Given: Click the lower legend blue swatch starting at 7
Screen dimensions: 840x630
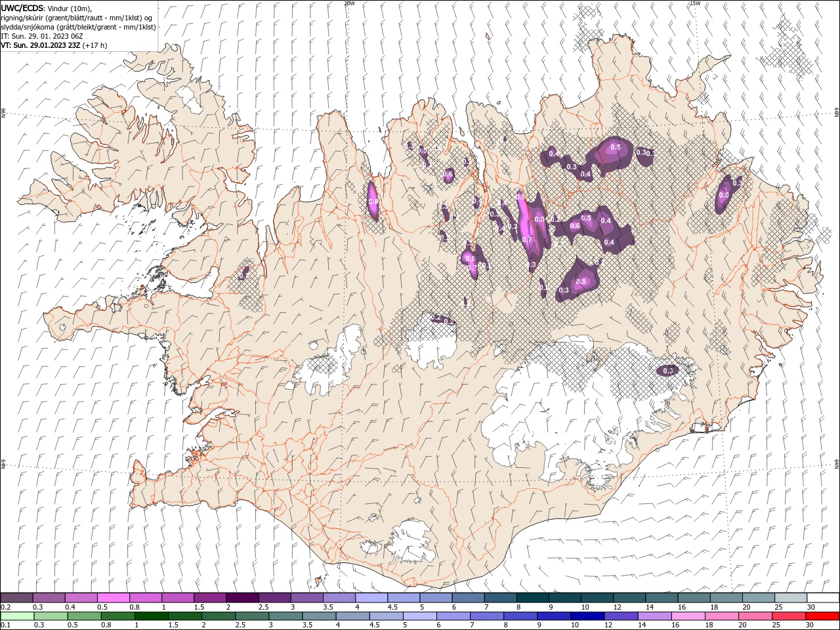Looking at the screenshot, I should point(486,616).
